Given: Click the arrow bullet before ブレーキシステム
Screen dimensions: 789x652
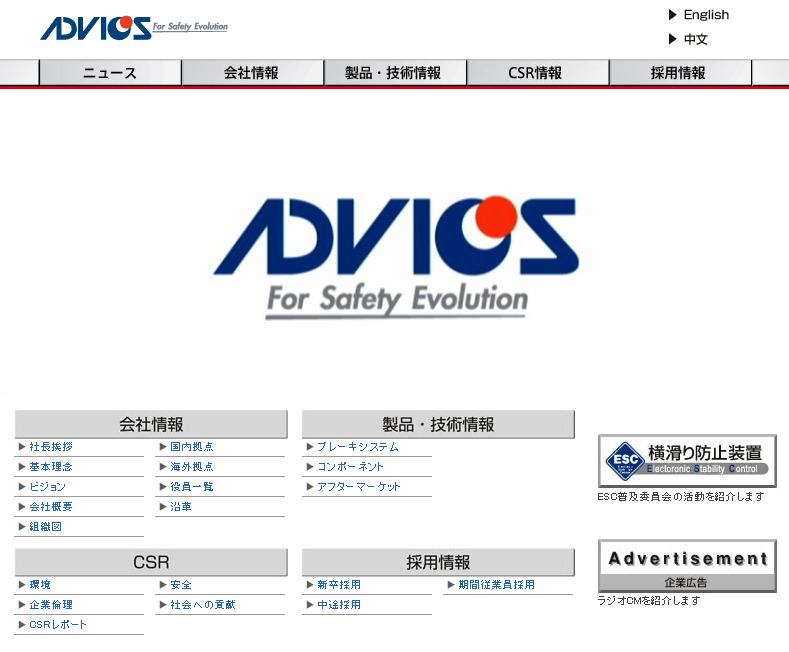Looking at the screenshot, I should [x=310, y=447].
